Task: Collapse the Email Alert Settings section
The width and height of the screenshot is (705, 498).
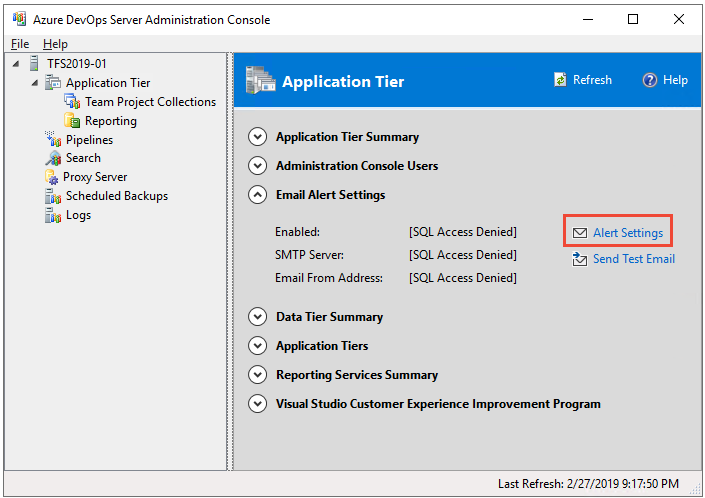Action: pyautogui.click(x=258, y=195)
